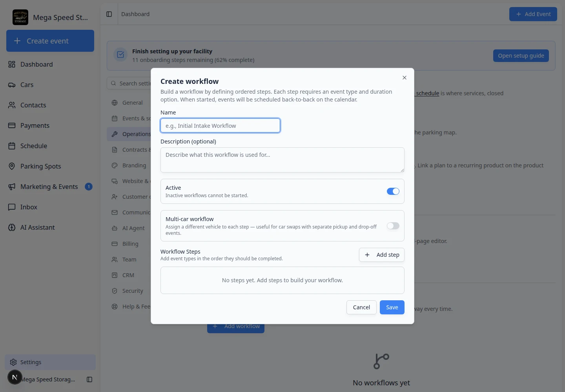Click the AI Assistant brain icon
Viewport: 565px width, 392px height.
(12, 227)
